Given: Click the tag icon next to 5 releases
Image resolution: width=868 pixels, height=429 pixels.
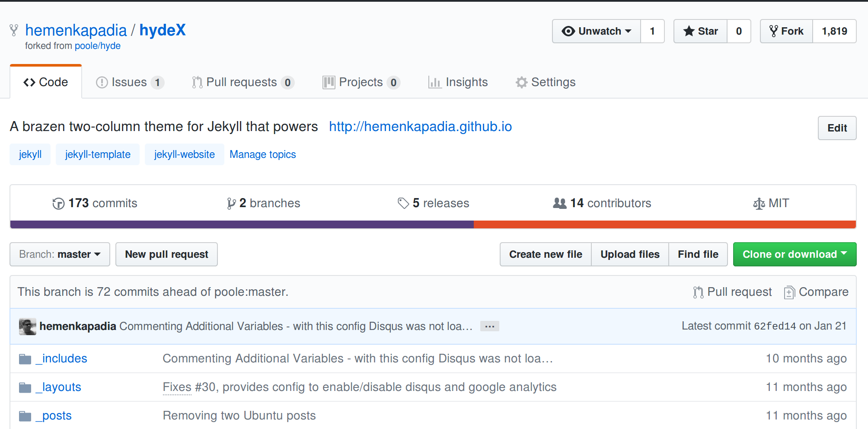Looking at the screenshot, I should coord(403,203).
